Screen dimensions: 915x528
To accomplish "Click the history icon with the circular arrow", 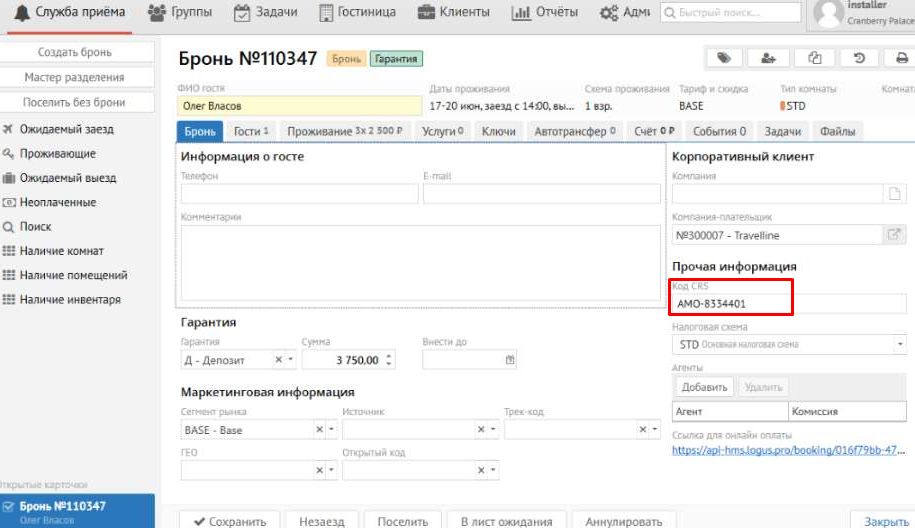I will pyautogui.click(x=858, y=58).
